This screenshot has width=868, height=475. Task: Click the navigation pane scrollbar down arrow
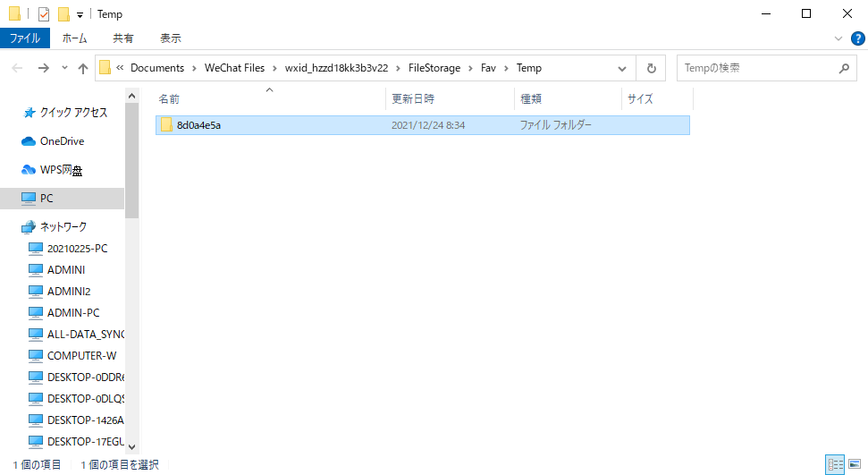[131, 445]
